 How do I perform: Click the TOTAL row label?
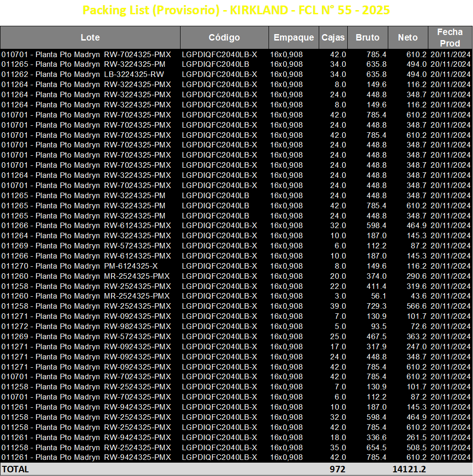[x=16, y=470]
